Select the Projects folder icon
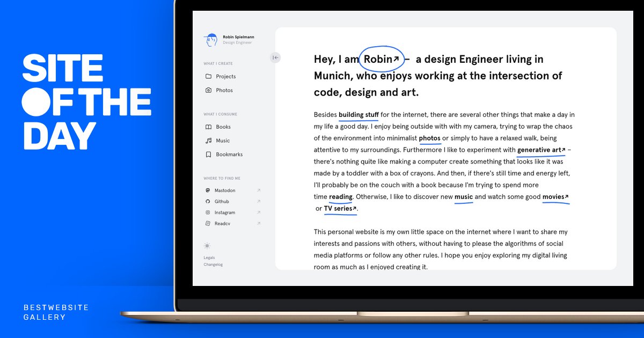Image resolution: width=644 pixels, height=338 pixels. point(209,76)
